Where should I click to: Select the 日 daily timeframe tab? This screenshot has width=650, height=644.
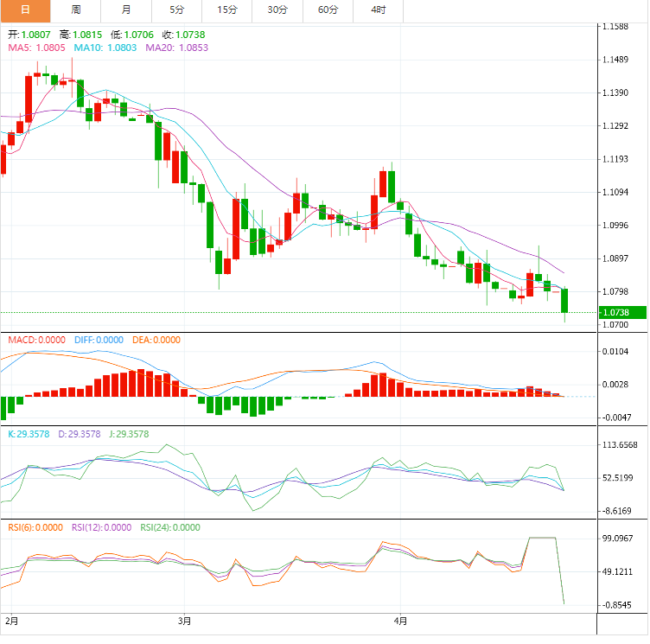tap(25, 10)
